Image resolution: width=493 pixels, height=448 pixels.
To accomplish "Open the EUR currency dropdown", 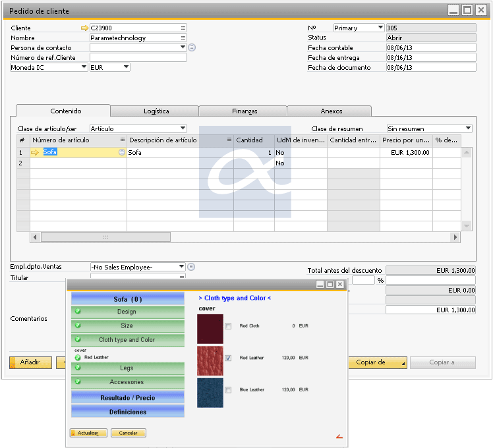I will [126, 67].
